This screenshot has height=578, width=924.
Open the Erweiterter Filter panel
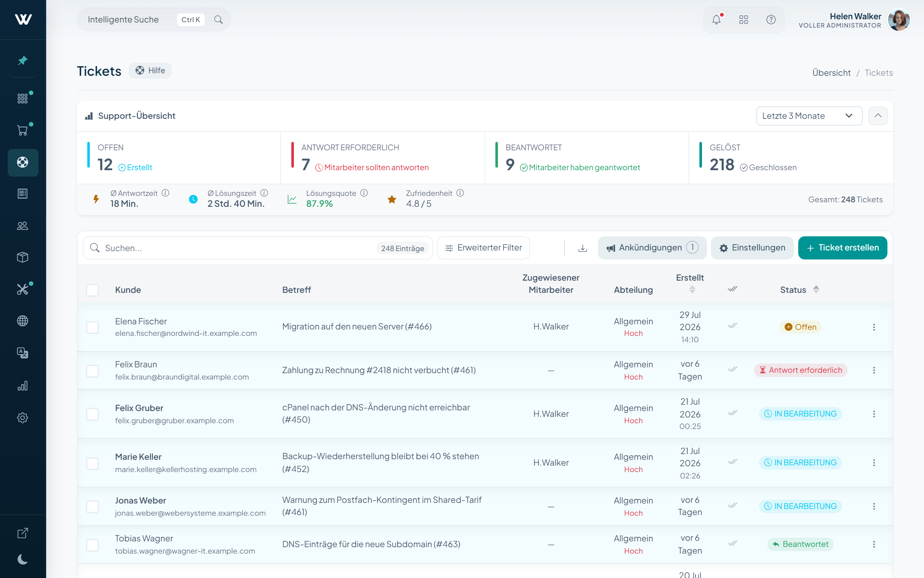483,248
